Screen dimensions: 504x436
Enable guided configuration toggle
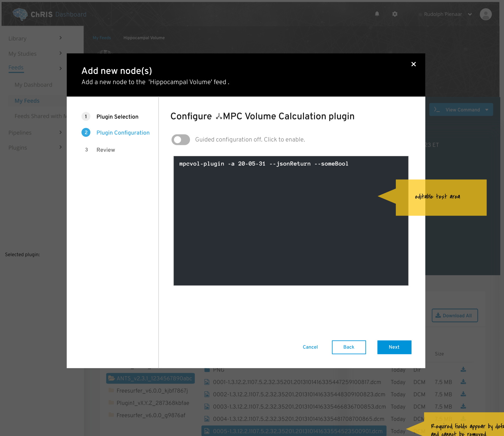pyautogui.click(x=181, y=140)
